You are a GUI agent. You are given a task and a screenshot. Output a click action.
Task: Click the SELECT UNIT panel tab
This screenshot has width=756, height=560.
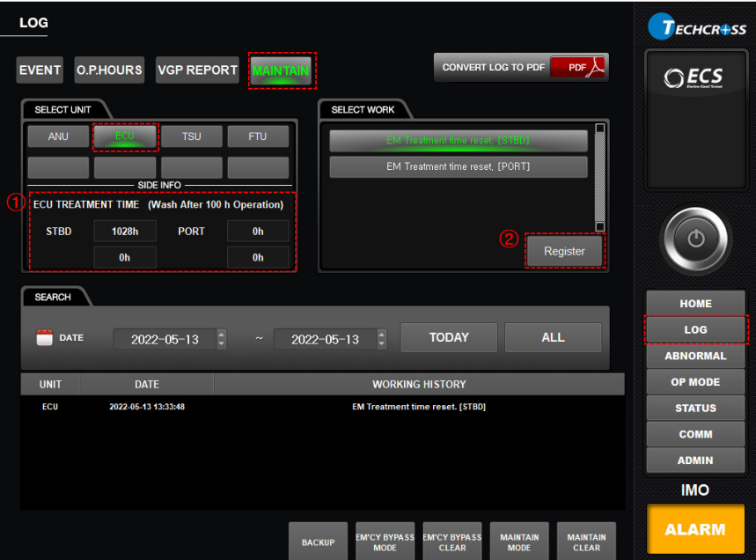point(63,109)
